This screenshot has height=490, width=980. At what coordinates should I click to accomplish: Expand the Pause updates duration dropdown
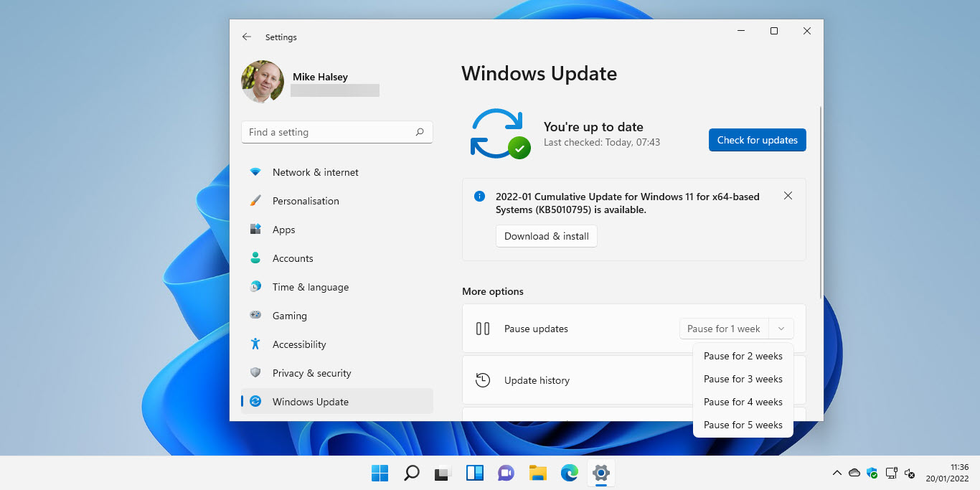click(x=781, y=328)
